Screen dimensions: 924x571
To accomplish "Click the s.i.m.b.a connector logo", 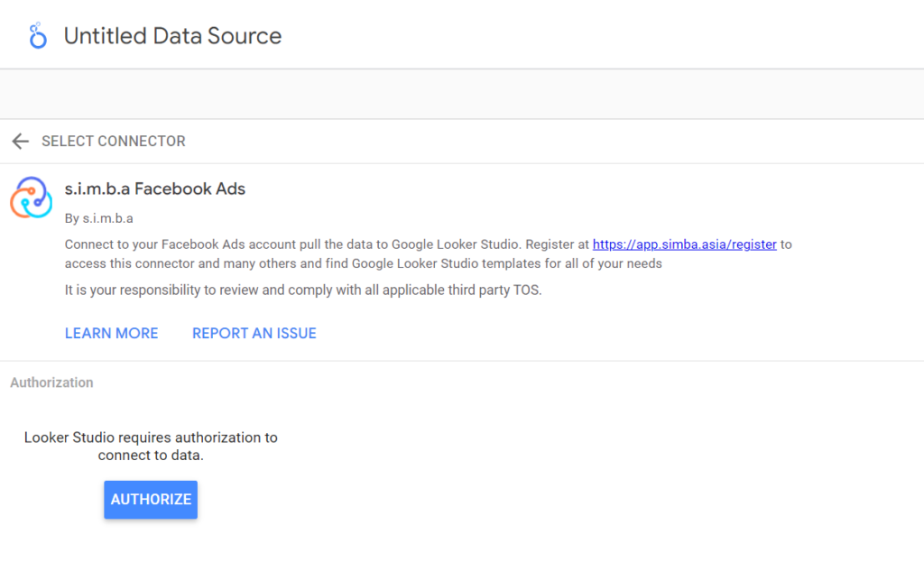I will (32, 198).
